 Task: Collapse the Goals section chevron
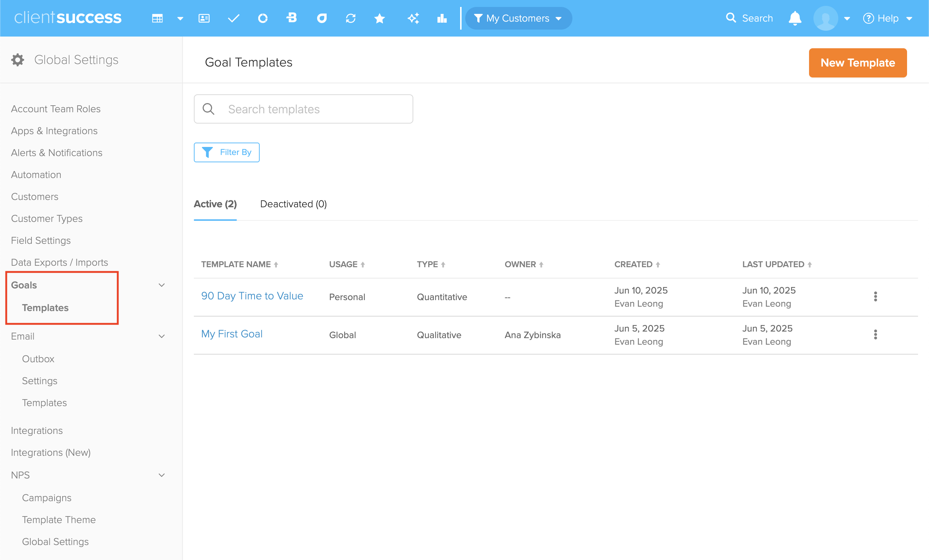[162, 285]
